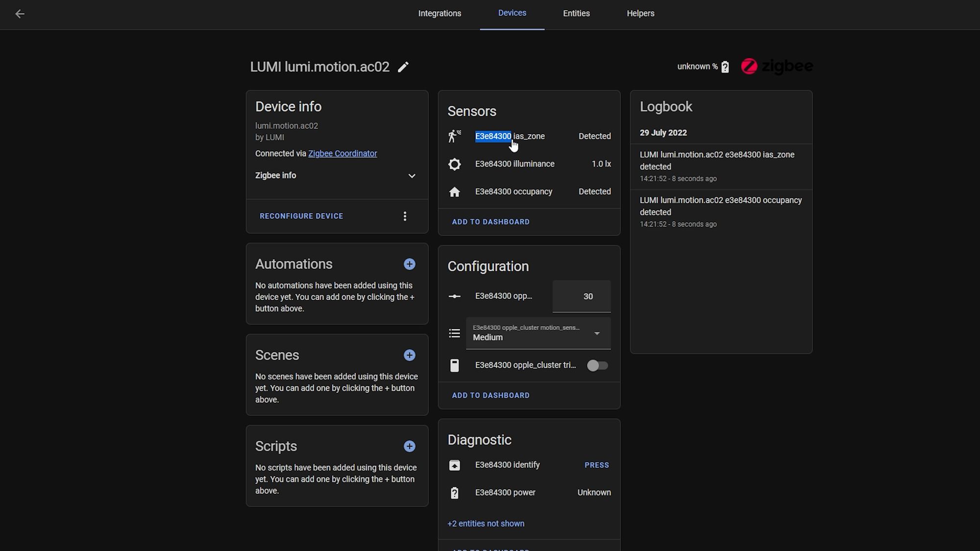980x551 pixels.
Task: Click the occupancy home icon
Action: pyautogui.click(x=455, y=192)
